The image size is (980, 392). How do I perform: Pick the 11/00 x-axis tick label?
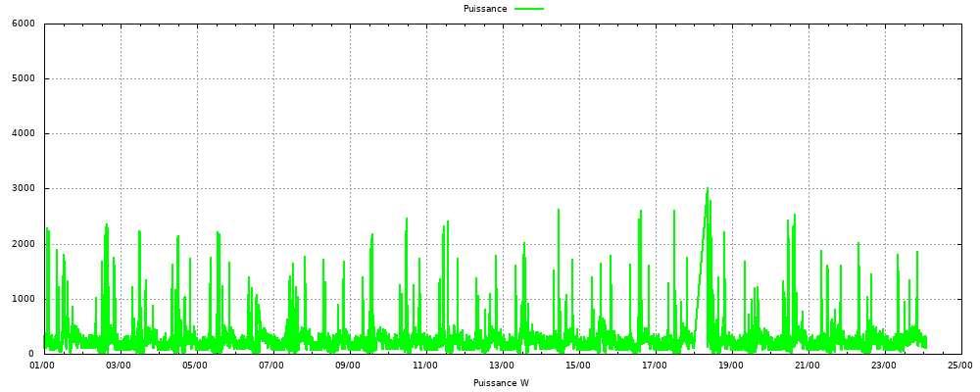tap(424, 366)
